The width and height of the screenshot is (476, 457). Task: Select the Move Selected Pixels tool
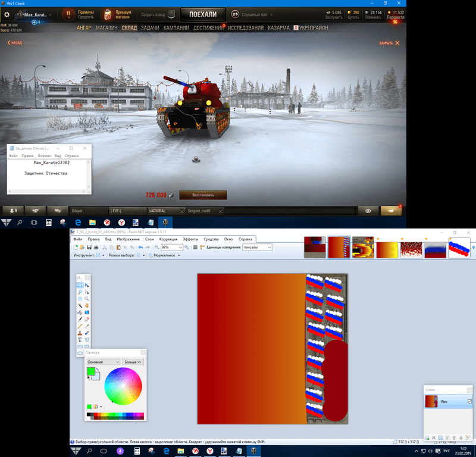[87, 285]
